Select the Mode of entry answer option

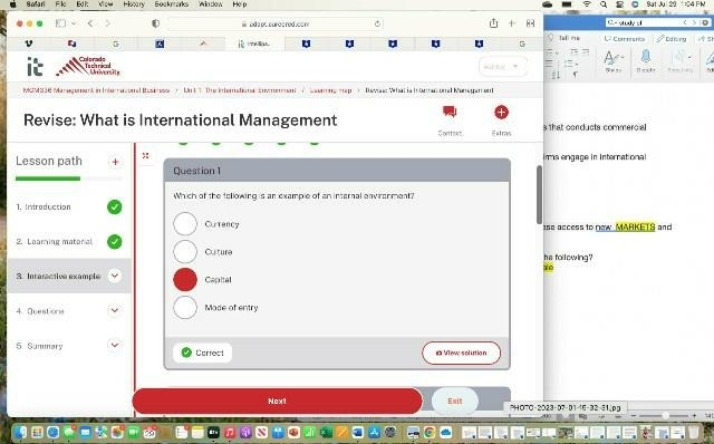185,307
